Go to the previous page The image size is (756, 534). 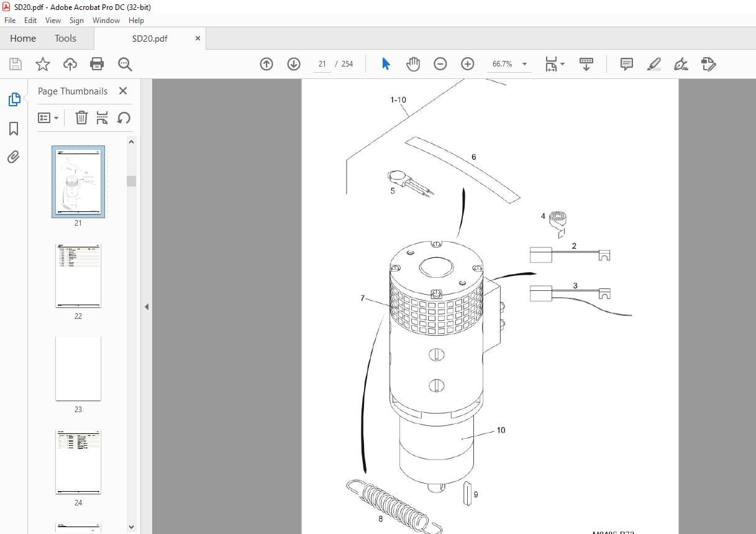point(266,64)
